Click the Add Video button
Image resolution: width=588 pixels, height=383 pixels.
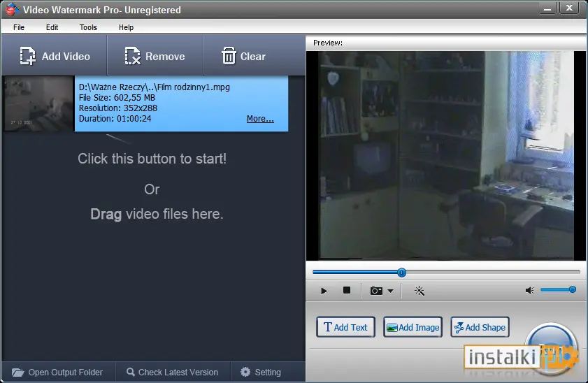[55, 56]
